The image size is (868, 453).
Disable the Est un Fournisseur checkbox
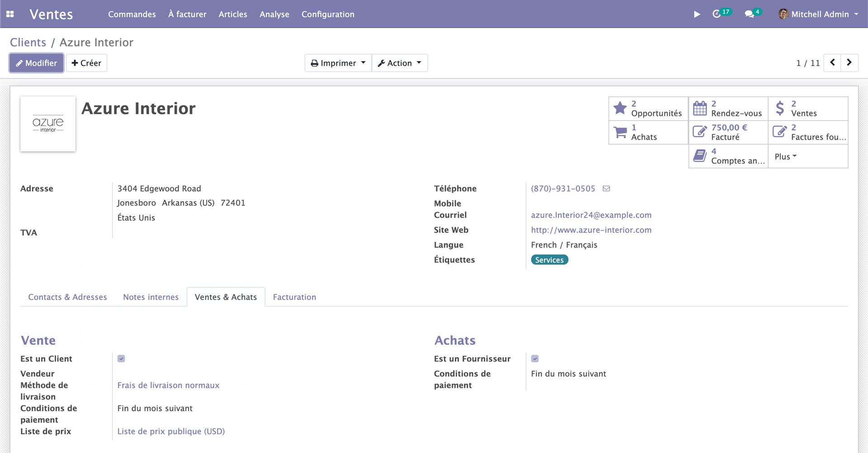[x=535, y=359]
